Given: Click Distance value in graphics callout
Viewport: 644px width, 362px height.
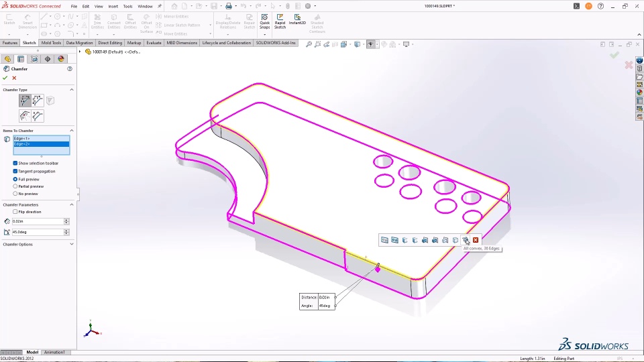Looking at the screenshot, I should [x=326, y=297].
